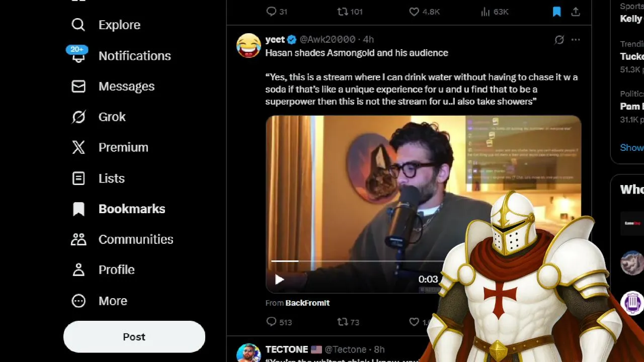Open more options on yeet's post
The image size is (644, 362).
point(576,40)
